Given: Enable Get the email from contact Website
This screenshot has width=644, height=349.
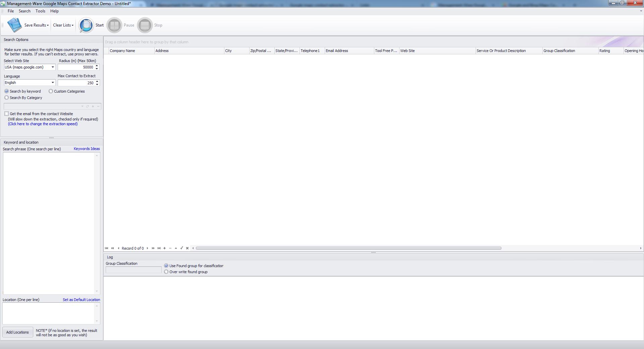Looking at the screenshot, I should click(6, 114).
